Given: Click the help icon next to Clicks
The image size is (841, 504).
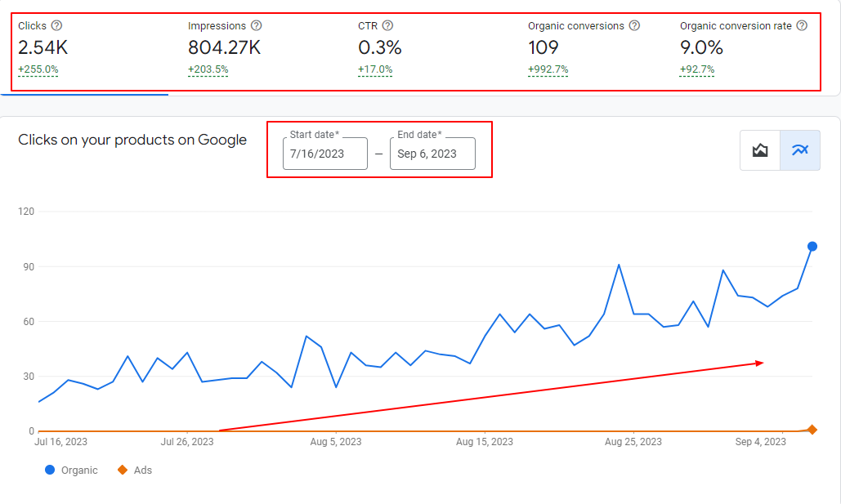Looking at the screenshot, I should coord(56,25).
